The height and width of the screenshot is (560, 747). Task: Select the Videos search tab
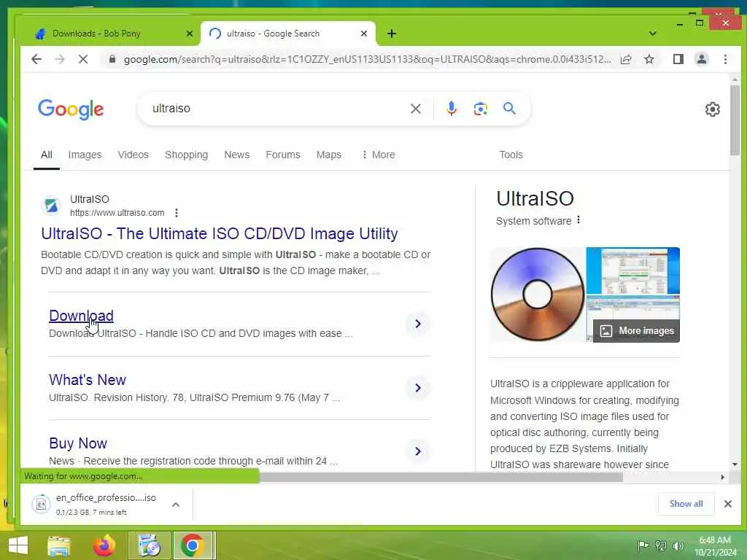[133, 155]
